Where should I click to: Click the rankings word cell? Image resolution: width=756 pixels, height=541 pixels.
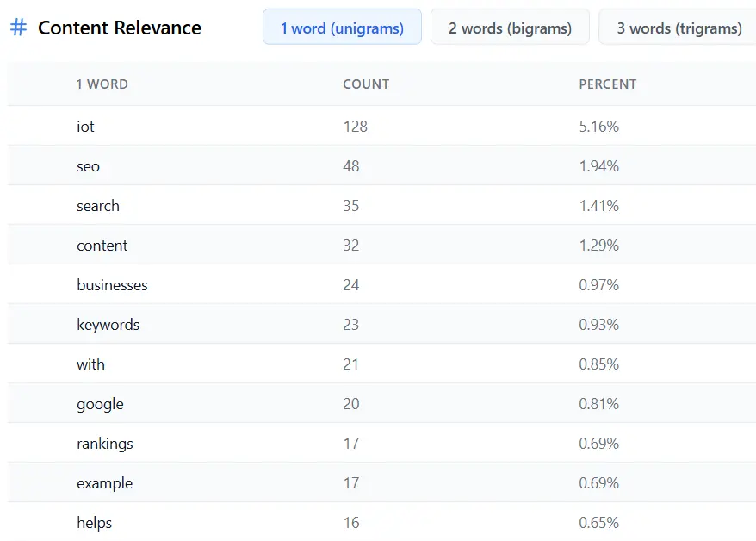point(105,444)
